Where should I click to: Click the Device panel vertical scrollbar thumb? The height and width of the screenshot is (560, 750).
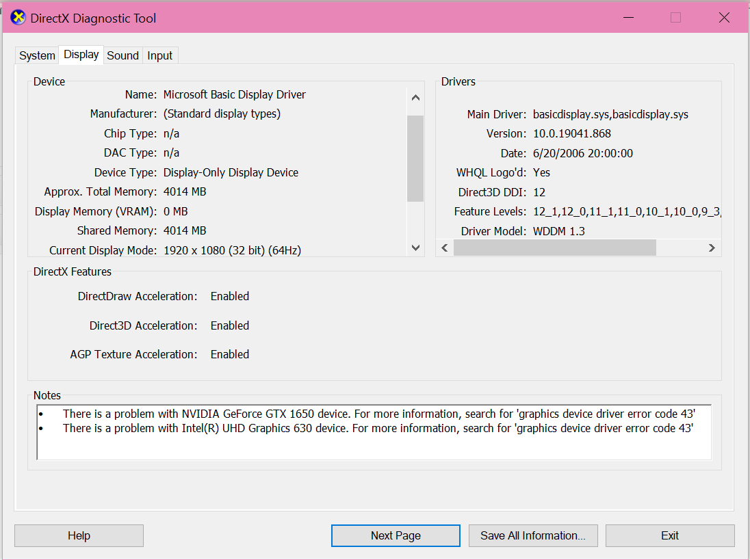click(x=415, y=159)
